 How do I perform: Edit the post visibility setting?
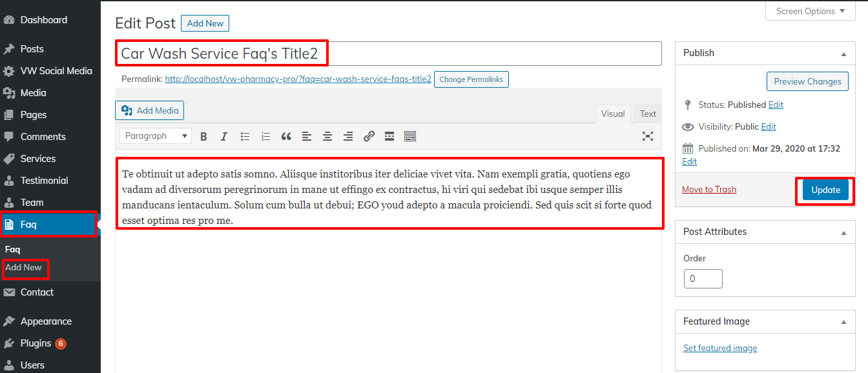tap(769, 126)
